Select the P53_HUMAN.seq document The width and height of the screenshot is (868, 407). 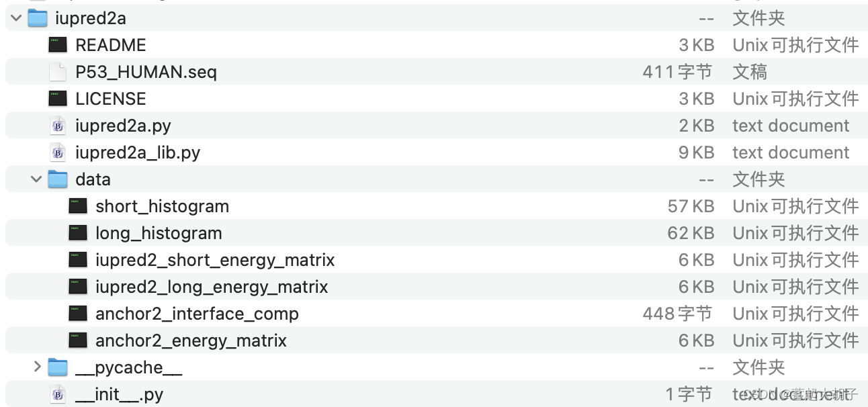146,72
